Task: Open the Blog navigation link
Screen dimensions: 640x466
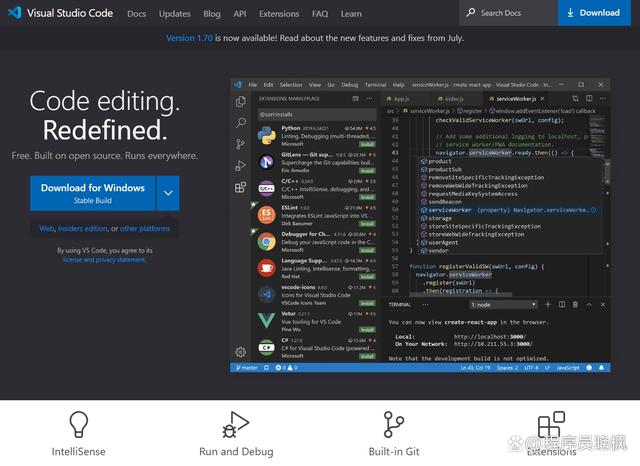Action: pyautogui.click(x=212, y=14)
